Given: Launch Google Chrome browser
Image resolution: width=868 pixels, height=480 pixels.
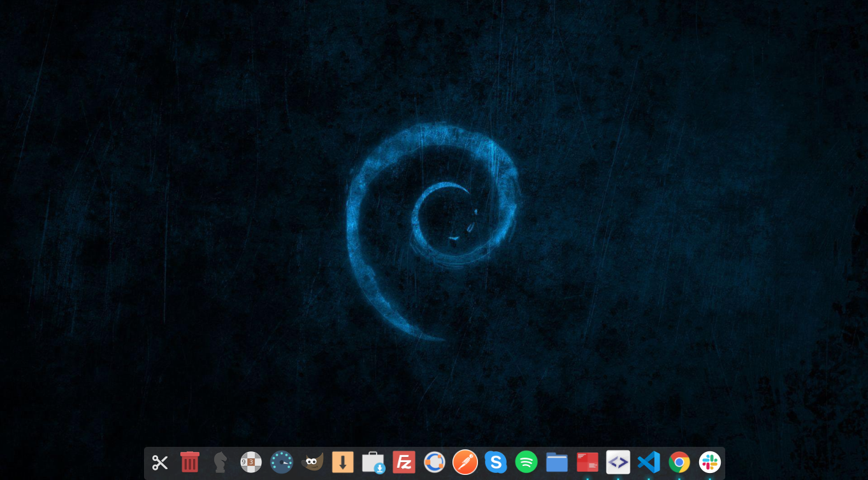Looking at the screenshot, I should coord(679,462).
